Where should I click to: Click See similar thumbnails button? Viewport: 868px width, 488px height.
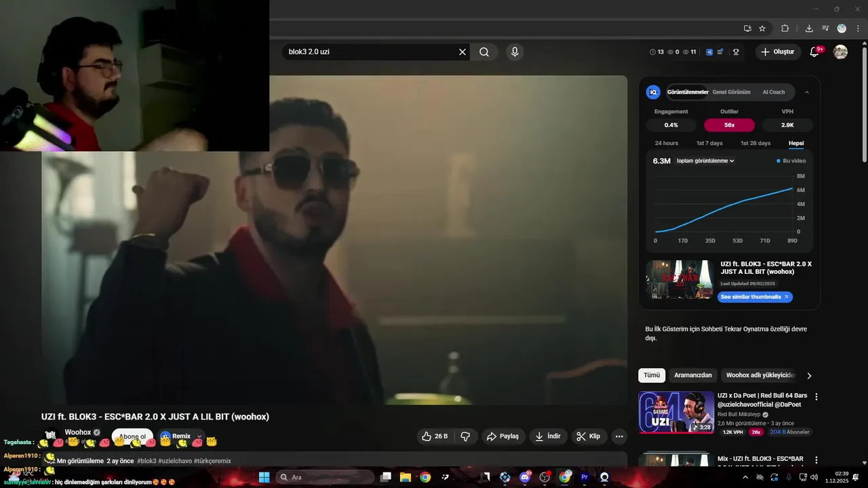[x=755, y=297]
